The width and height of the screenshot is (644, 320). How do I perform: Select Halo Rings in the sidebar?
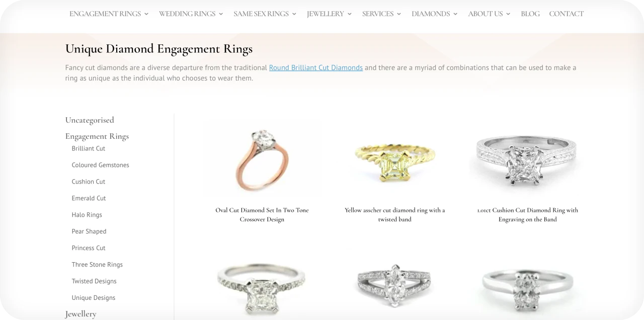coord(87,215)
